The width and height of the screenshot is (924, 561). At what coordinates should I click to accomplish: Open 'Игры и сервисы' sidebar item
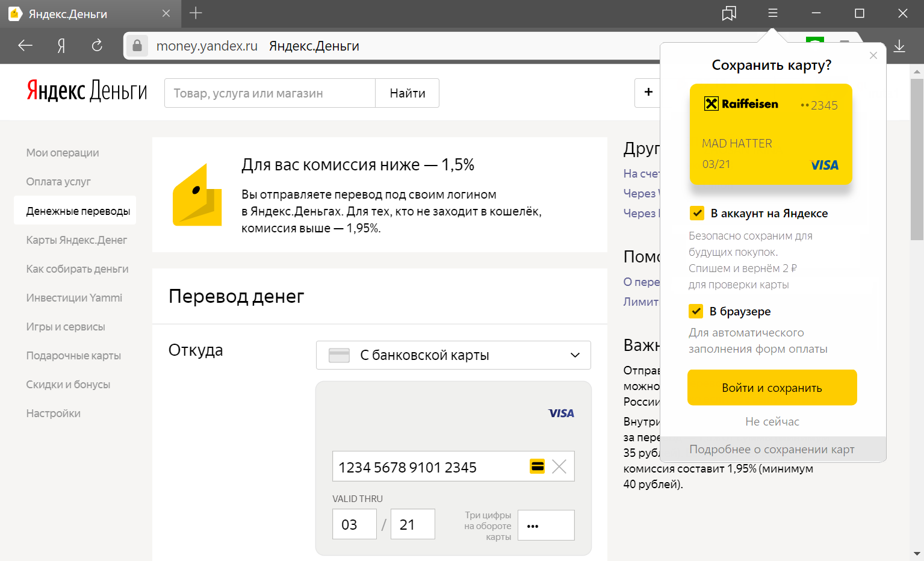pyautogui.click(x=66, y=327)
